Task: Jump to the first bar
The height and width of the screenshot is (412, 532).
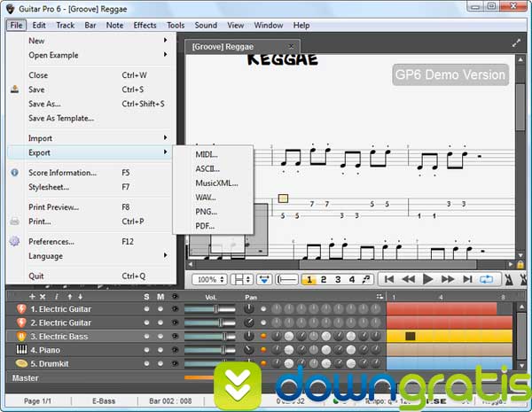Action: pos(389,279)
